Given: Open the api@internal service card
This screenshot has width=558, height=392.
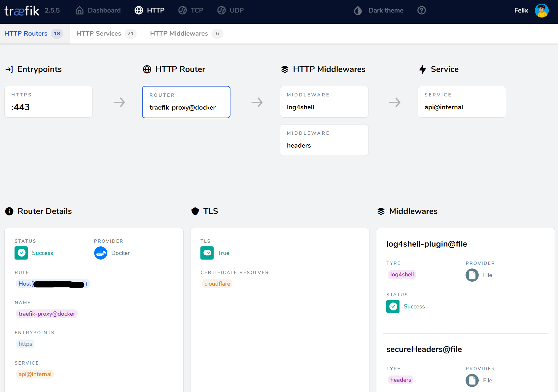Looking at the screenshot, I should point(462,102).
